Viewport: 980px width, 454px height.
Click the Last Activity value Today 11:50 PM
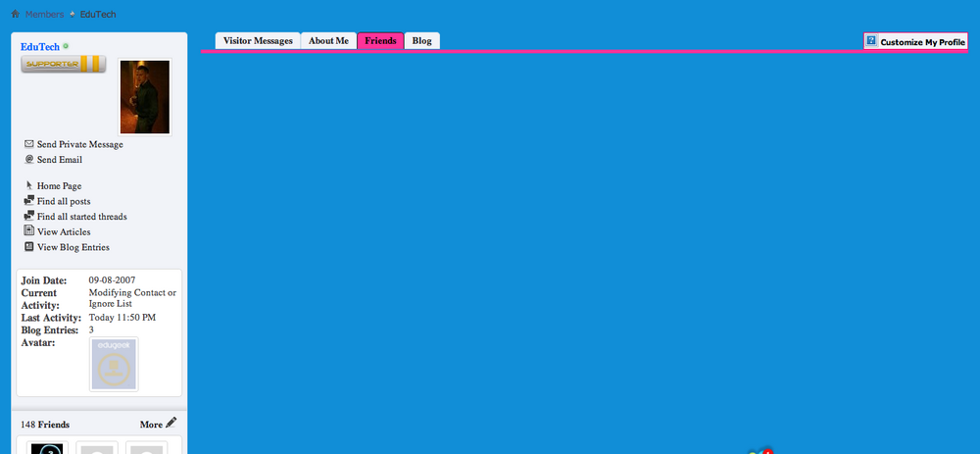[122, 318]
